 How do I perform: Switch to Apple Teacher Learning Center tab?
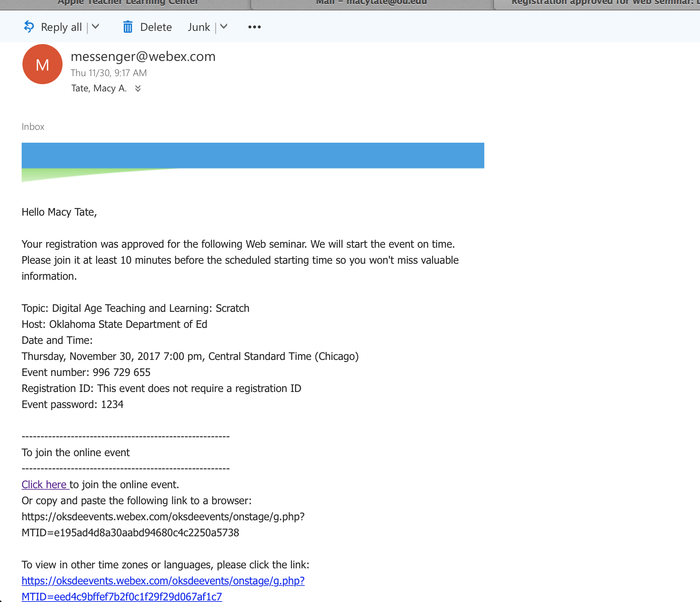tap(128, 4)
